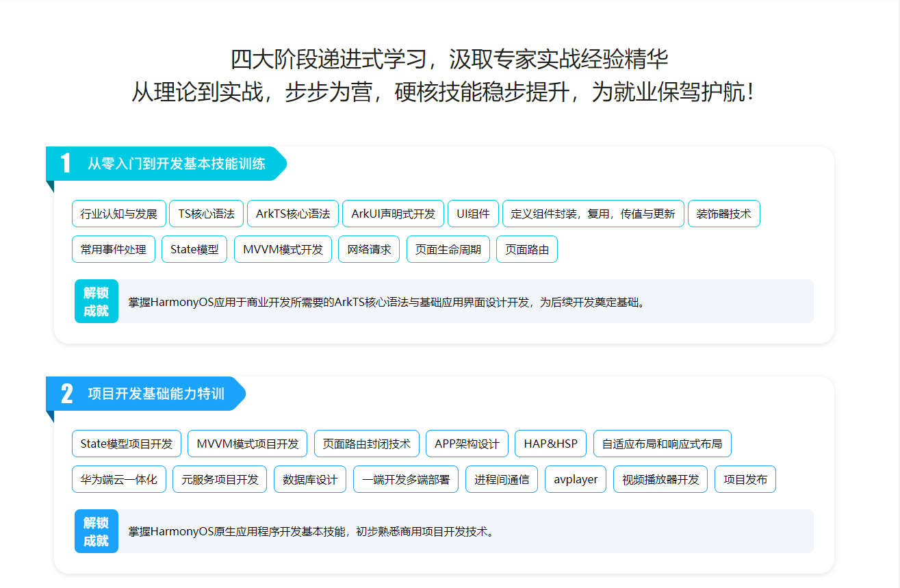The height and width of the screenshot is (588, 900).
Task: Click the HAP&HSP tag
Action: pos(550,444)
